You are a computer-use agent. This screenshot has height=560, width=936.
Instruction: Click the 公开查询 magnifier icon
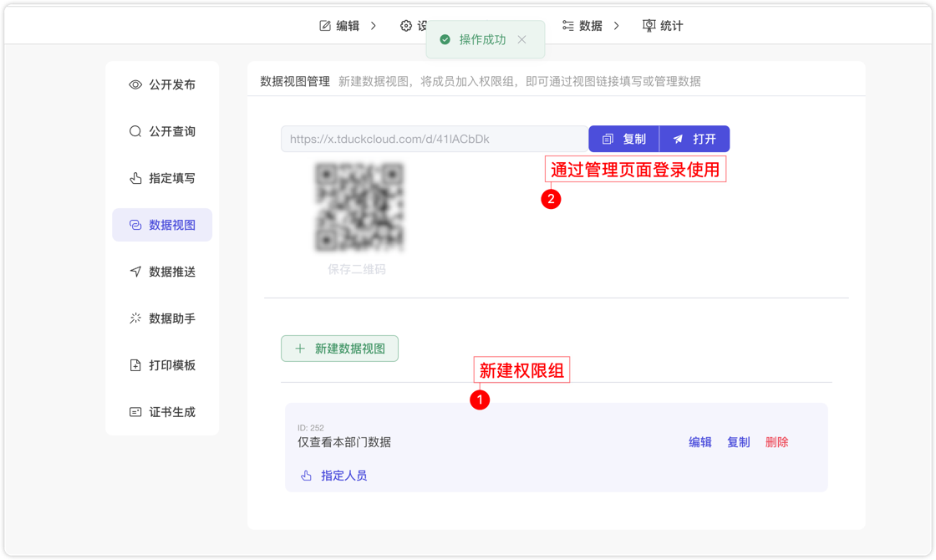tap(134, 131)
